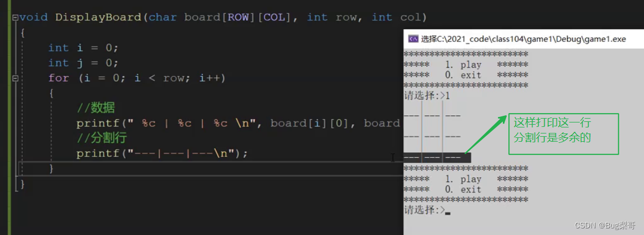Click the char keyword in the signature
This screenshot has height=235, width=644.
[163, 18]
